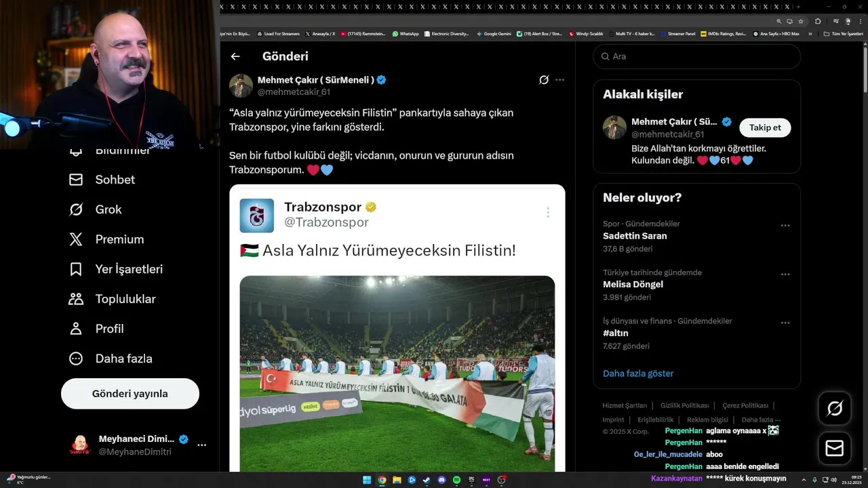868x488 pixels.
Task: Click Erişilebilirlik footer link
Action: click(656, 420)
